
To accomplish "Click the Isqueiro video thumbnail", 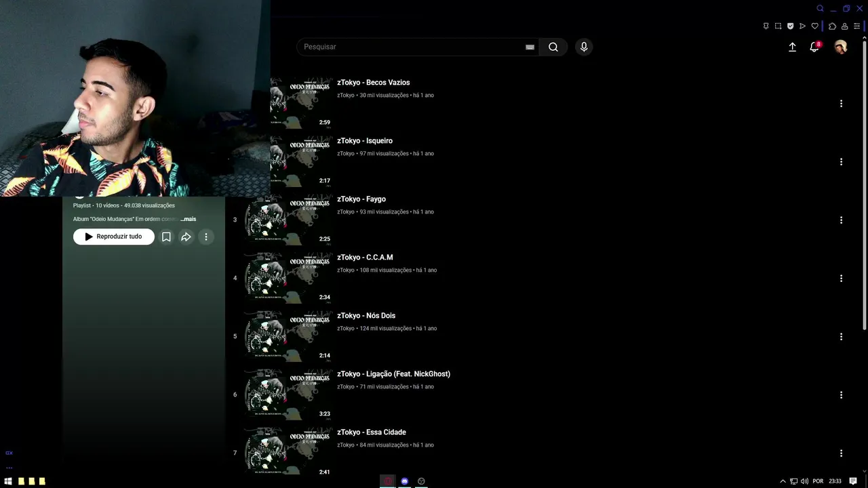I will tap(301, 161).
